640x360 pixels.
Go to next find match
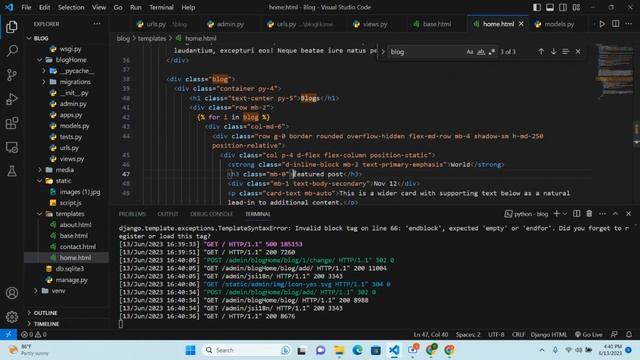[553, 51]
